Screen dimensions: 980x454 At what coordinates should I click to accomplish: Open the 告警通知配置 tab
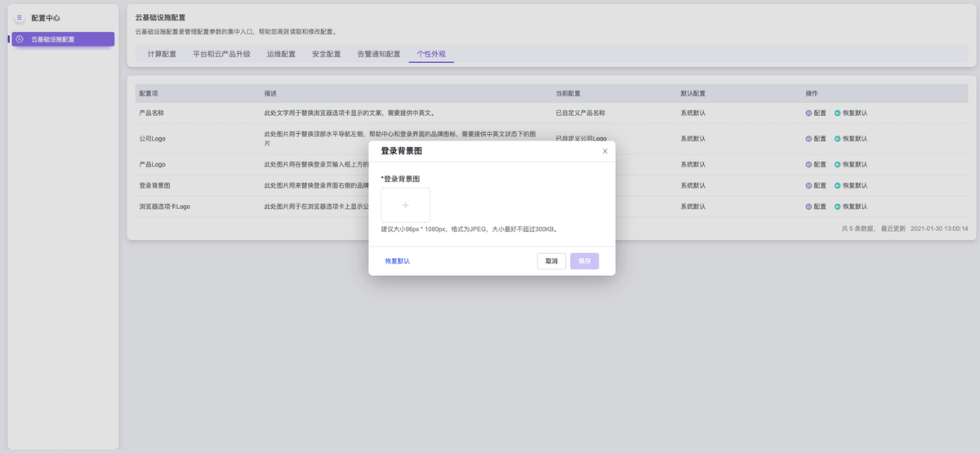pos(379,55)
